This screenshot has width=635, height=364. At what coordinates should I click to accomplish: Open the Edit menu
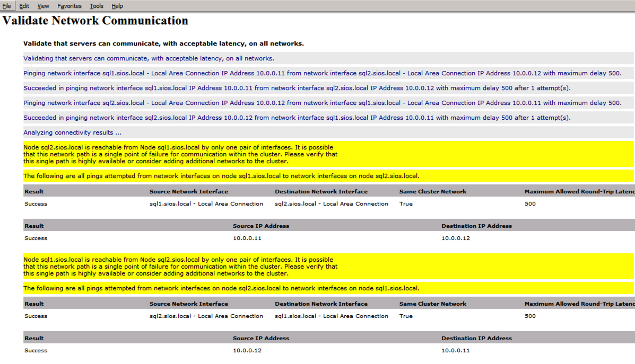(24, 6)
